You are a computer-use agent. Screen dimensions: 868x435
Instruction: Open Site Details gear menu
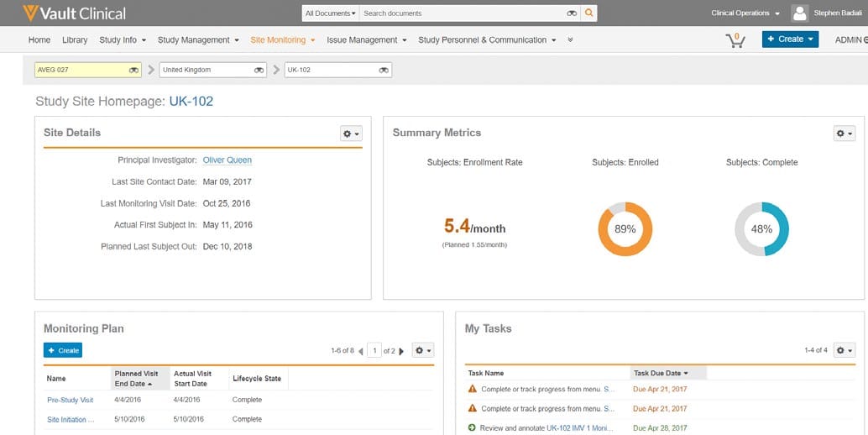click(351, 134)
